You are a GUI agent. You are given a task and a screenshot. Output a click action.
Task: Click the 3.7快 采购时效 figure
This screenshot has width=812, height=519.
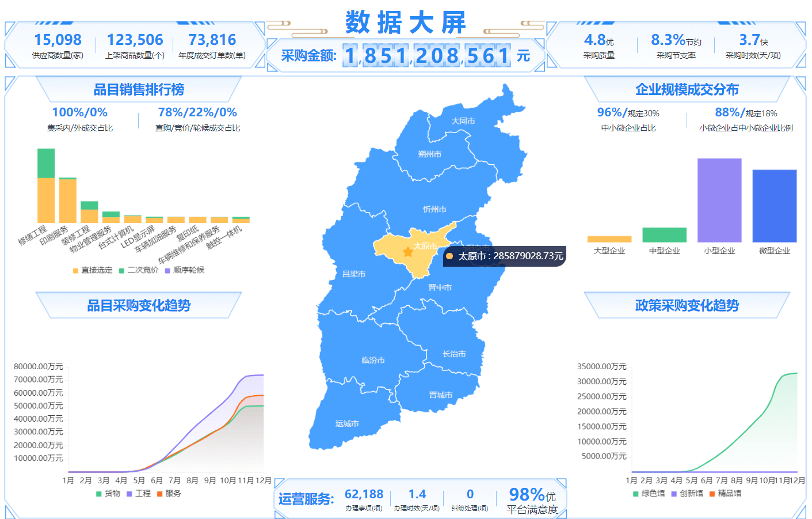click(753, 40)
